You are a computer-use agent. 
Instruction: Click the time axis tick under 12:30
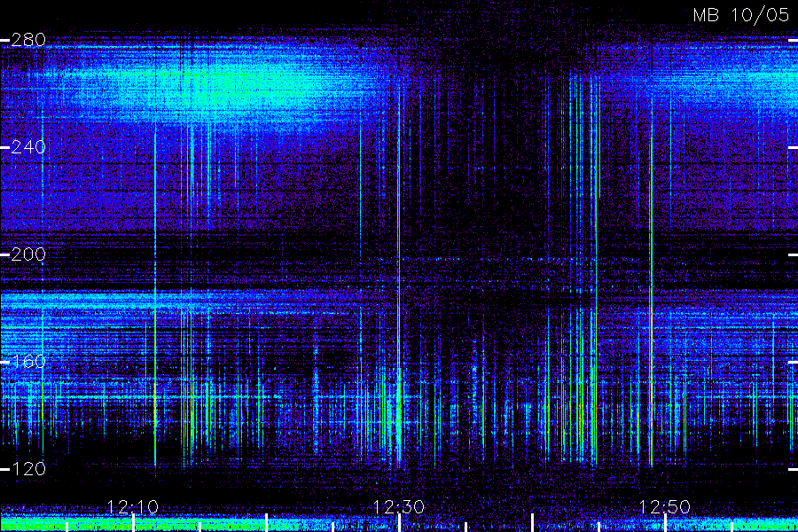click(400, 523)
